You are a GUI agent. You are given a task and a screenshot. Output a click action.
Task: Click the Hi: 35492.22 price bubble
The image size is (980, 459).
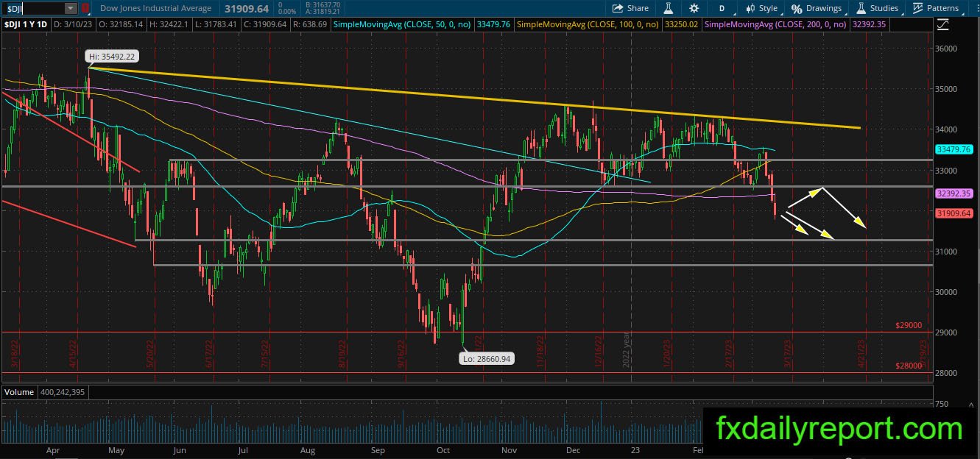[x=111, y=57]
